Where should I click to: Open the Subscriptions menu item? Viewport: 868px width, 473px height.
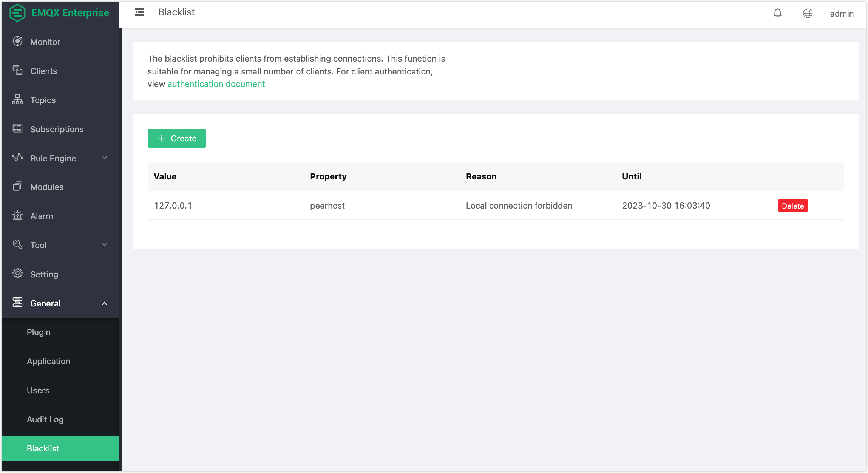point(57,129)
